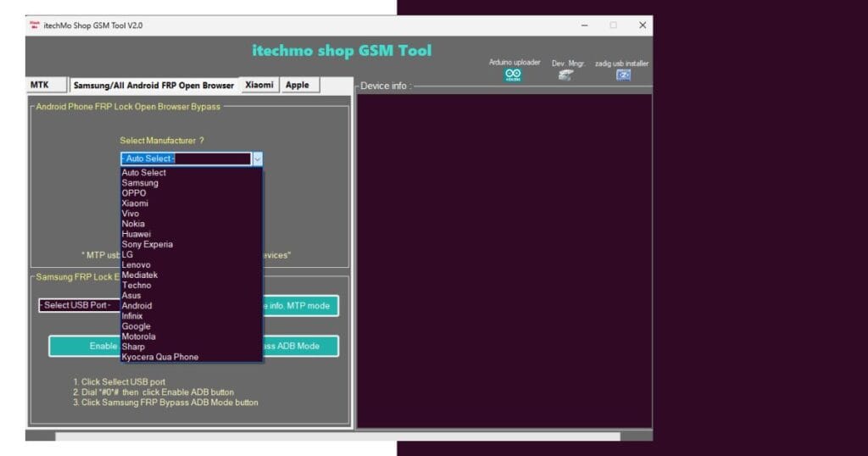Viewport: 868px width, 456px height.
Task: Open Samsung/All Android FRP Open Browser tab
Action: pos(153,86)
